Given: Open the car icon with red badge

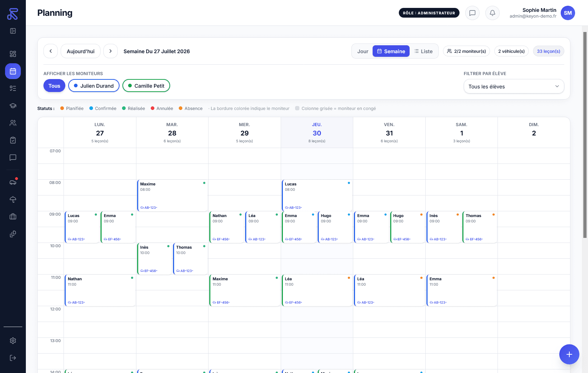Looking at the screenshot, I should click(x=13, y=182).
